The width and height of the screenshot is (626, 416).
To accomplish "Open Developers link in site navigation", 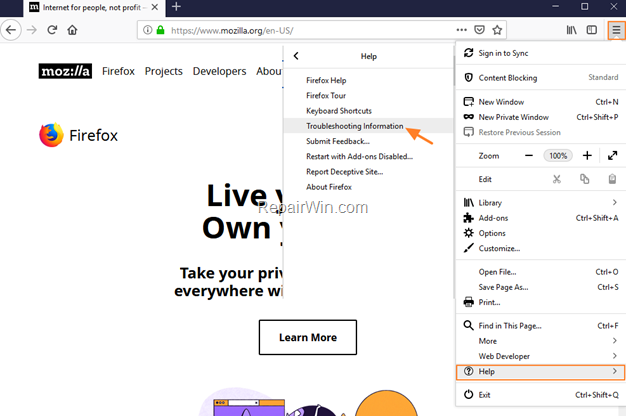I will (x=220, y=71).
